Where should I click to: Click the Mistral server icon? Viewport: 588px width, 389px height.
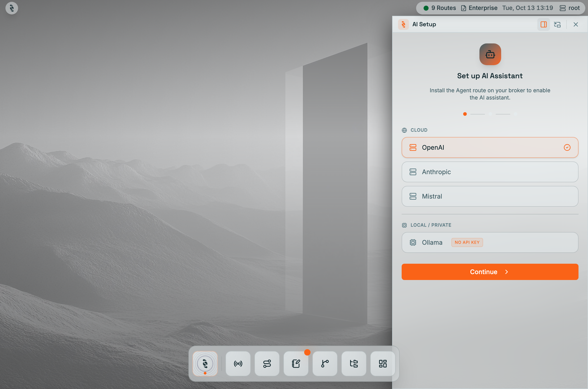[x=413, y=196]
